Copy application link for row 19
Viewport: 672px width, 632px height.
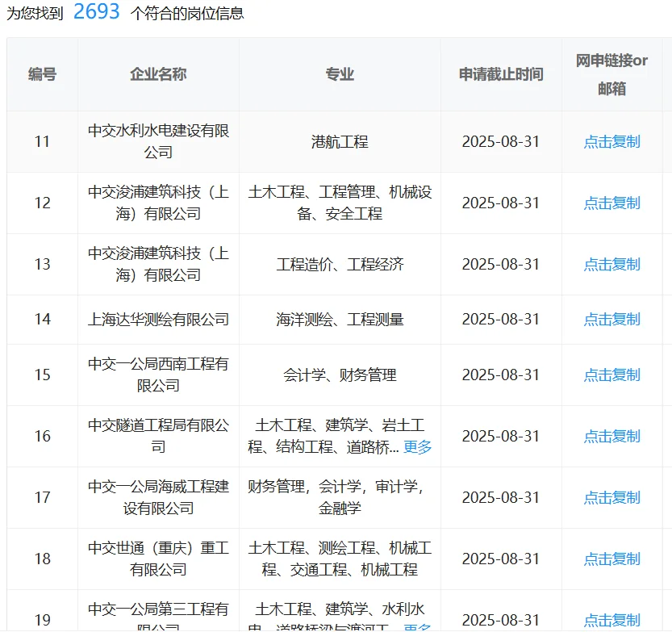click(611, 621)
